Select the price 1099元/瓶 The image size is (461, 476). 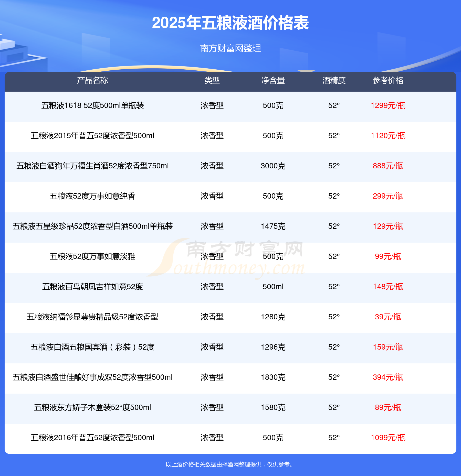coord(388,438)
